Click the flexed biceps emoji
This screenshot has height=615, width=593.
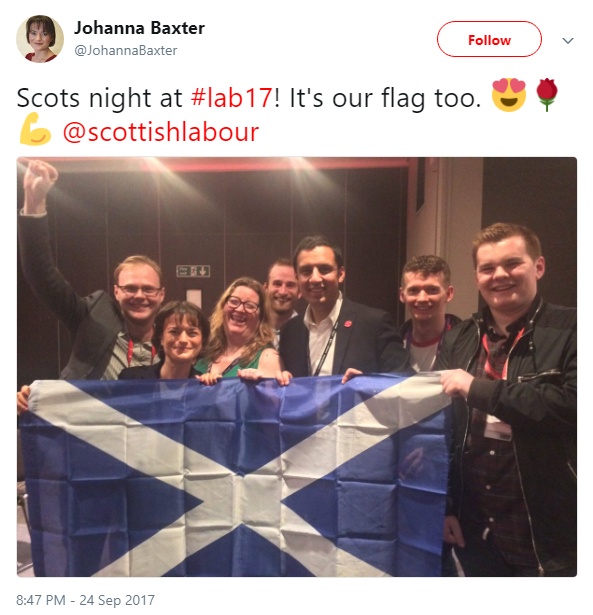[x=35, y=129]
